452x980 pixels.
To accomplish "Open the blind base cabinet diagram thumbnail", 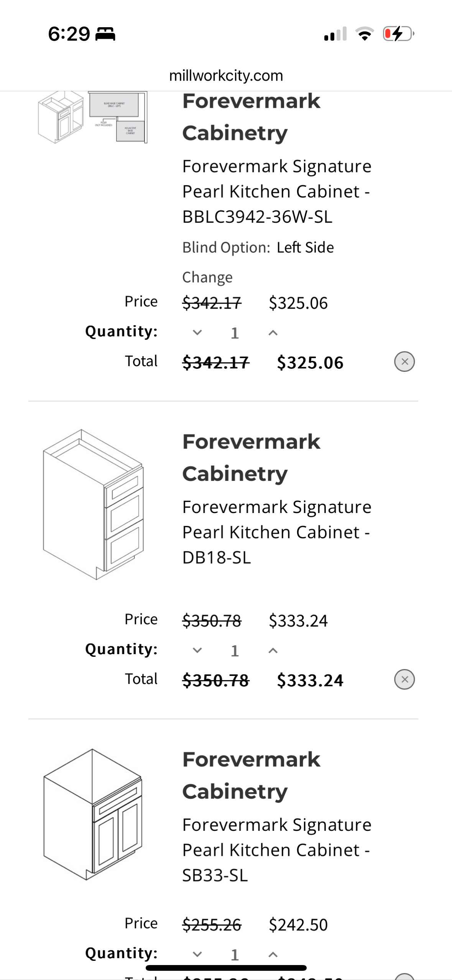I will 92,117.
